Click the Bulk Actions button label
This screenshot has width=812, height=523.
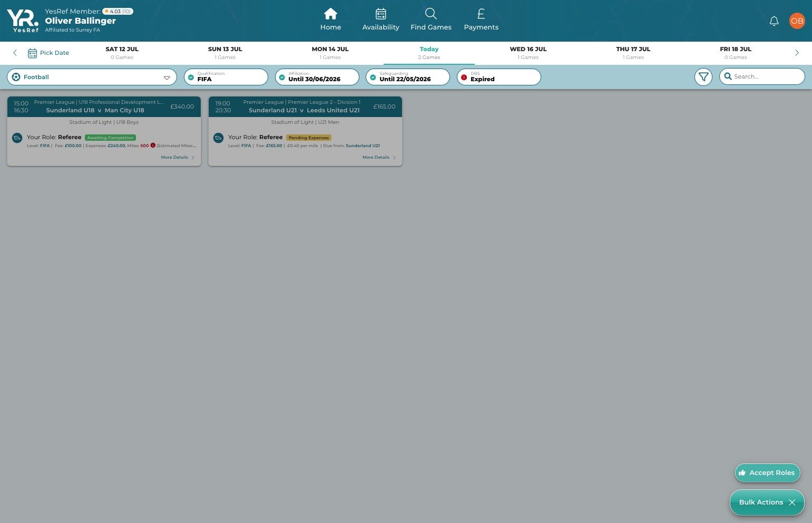[761, 502]
